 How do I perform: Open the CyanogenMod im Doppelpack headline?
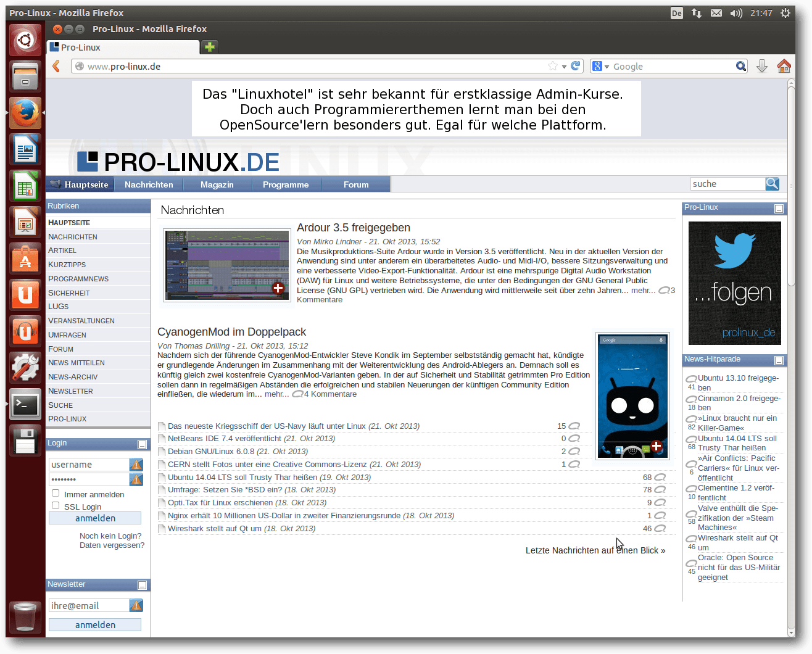coord(231,332)
